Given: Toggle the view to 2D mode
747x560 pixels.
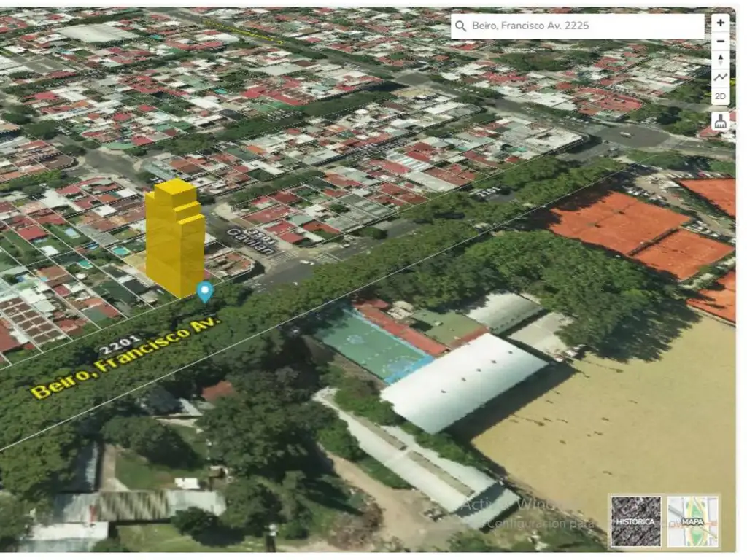Looking at the screenshot, I should (x=720, y=96).
